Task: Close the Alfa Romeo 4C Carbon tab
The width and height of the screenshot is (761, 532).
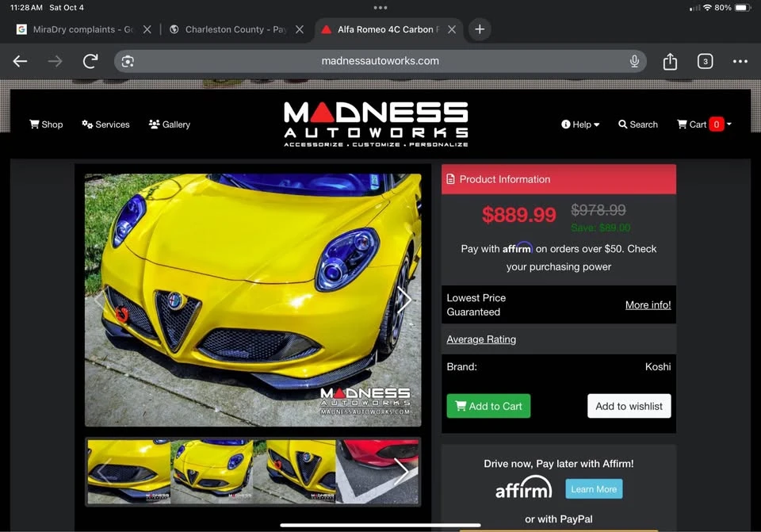Action: [x=452, y=29]
